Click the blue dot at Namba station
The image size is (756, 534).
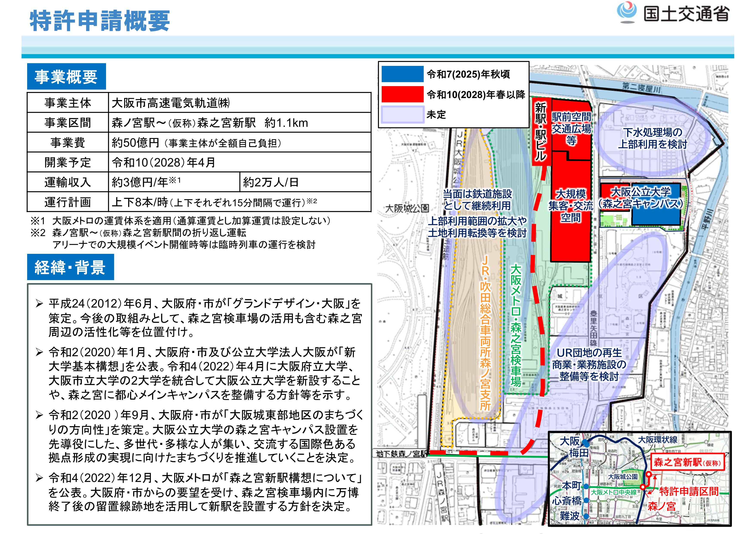tap(586, 516)
